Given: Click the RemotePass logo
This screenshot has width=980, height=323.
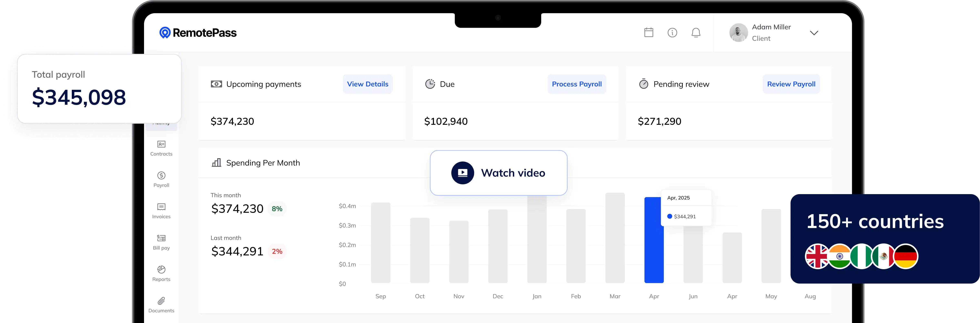Looking at the screenshot, I should [198, 33].
